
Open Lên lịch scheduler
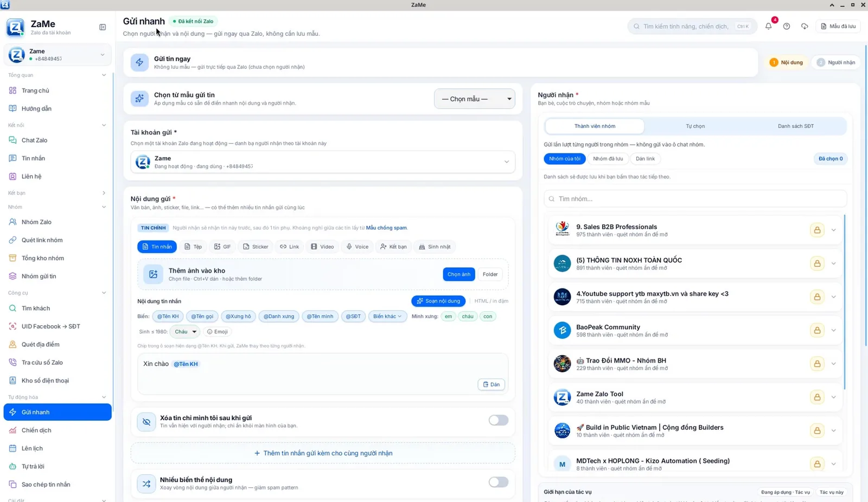point(58,448)
